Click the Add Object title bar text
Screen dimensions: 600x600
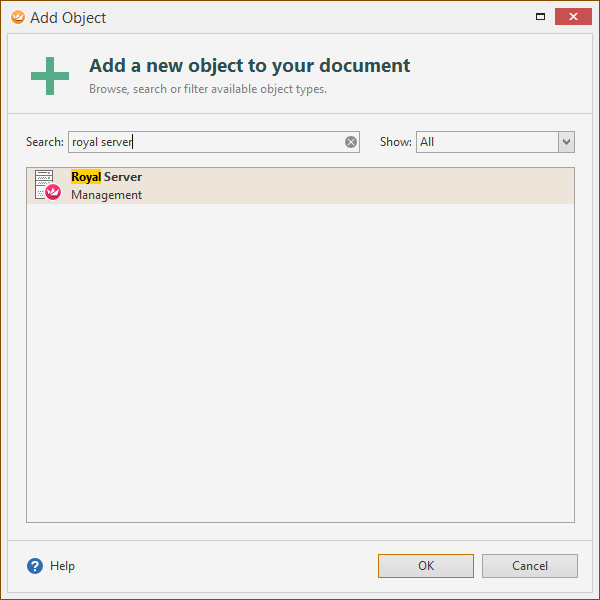click(68, 18)
